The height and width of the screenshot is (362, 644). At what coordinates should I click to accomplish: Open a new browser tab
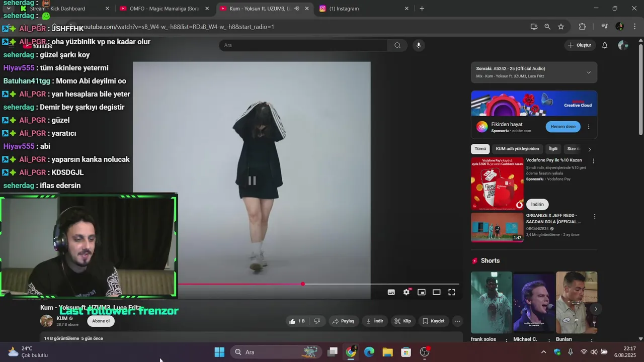coord(422,9)
